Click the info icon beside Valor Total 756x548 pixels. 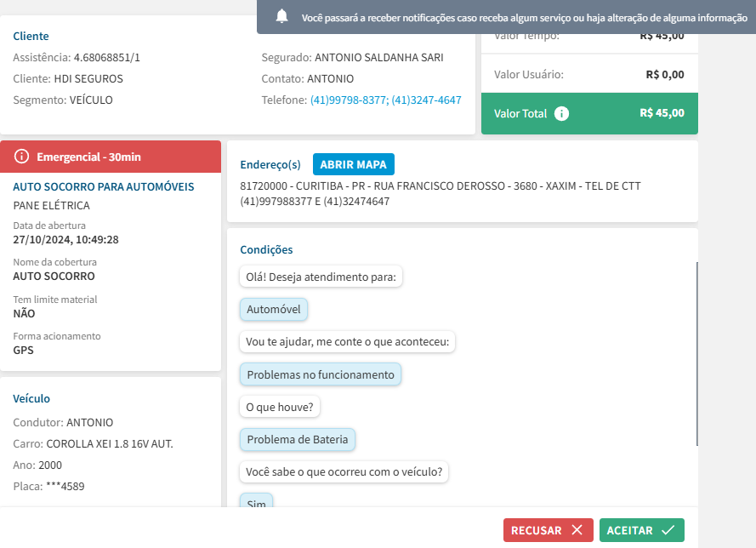pyautogui.click(x=562, y=113)
